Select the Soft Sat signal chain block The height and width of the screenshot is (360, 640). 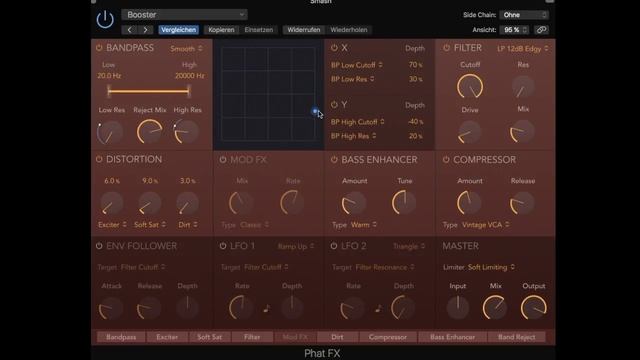click(209, 337)
